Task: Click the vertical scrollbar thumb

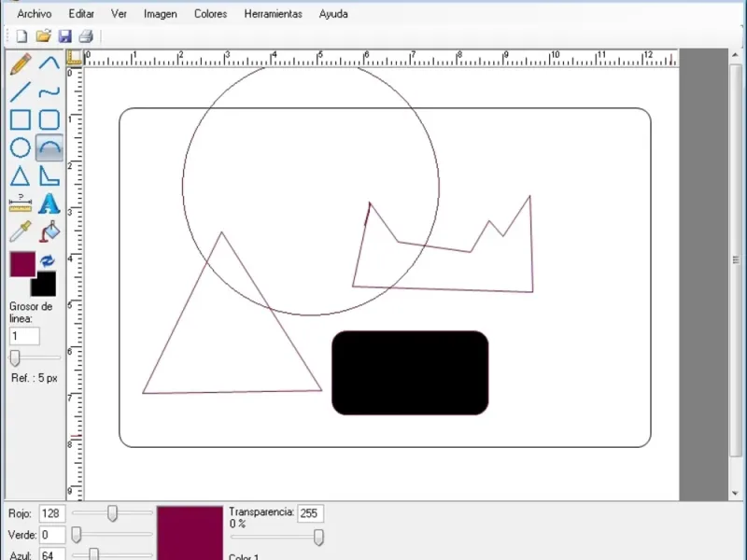Action: click(735, 260)
